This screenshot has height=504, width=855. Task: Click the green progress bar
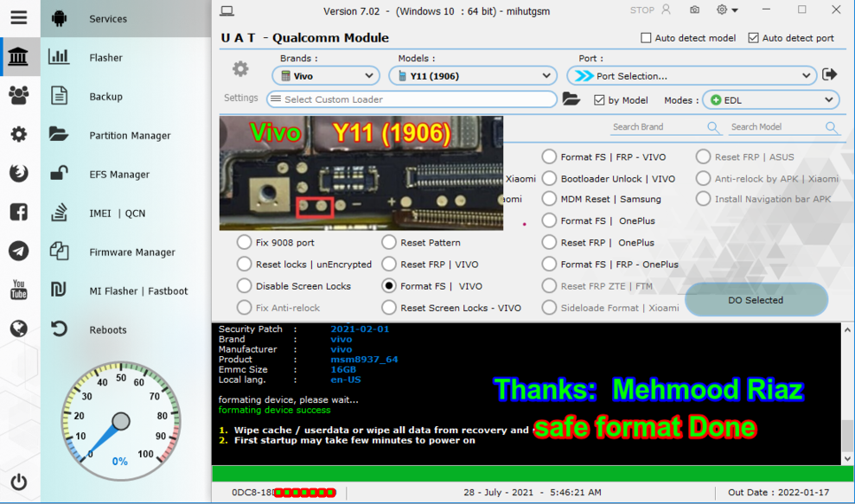pos(526,473)
